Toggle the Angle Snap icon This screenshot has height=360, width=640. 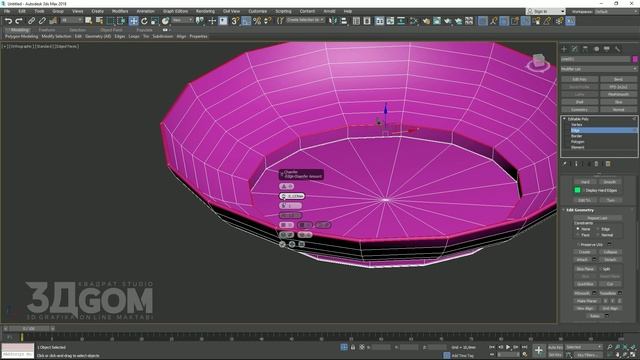(x=246, y=21)
